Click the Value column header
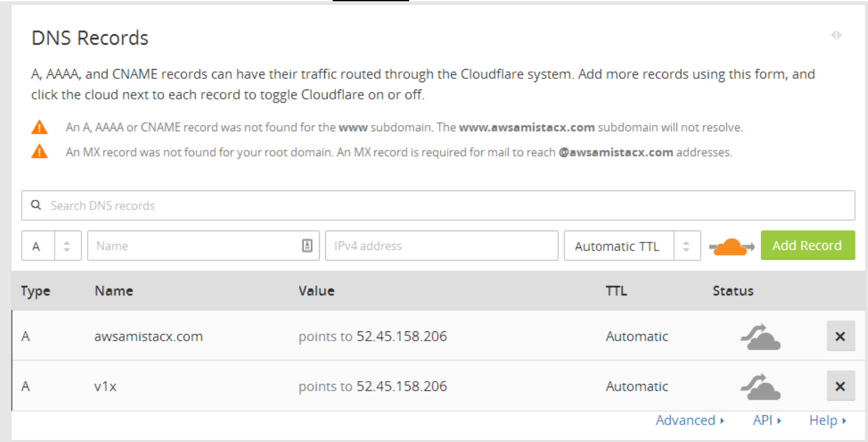This screenshot has height=442, width=868. [x=316, y=291]
